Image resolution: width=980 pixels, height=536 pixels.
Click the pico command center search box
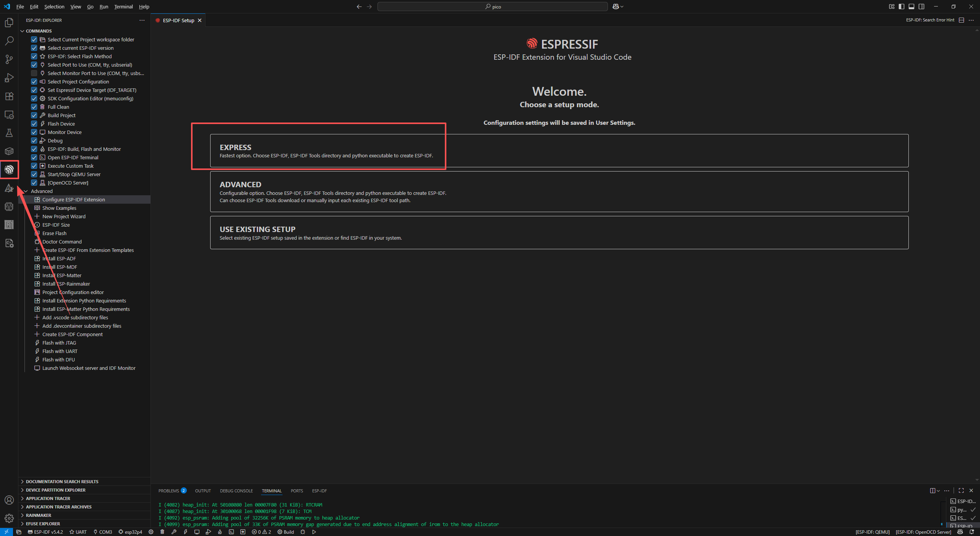492,7
